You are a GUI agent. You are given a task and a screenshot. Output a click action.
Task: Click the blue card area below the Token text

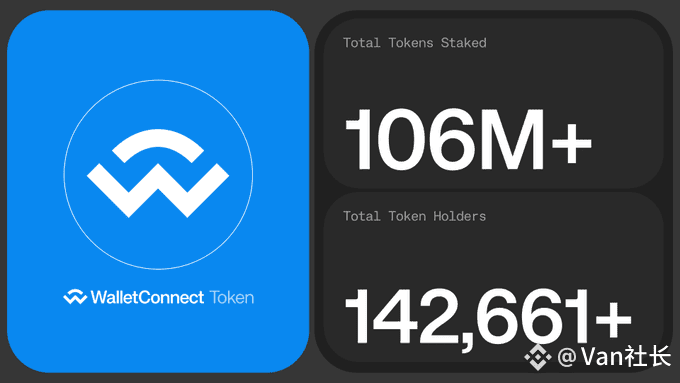(158, 338)
